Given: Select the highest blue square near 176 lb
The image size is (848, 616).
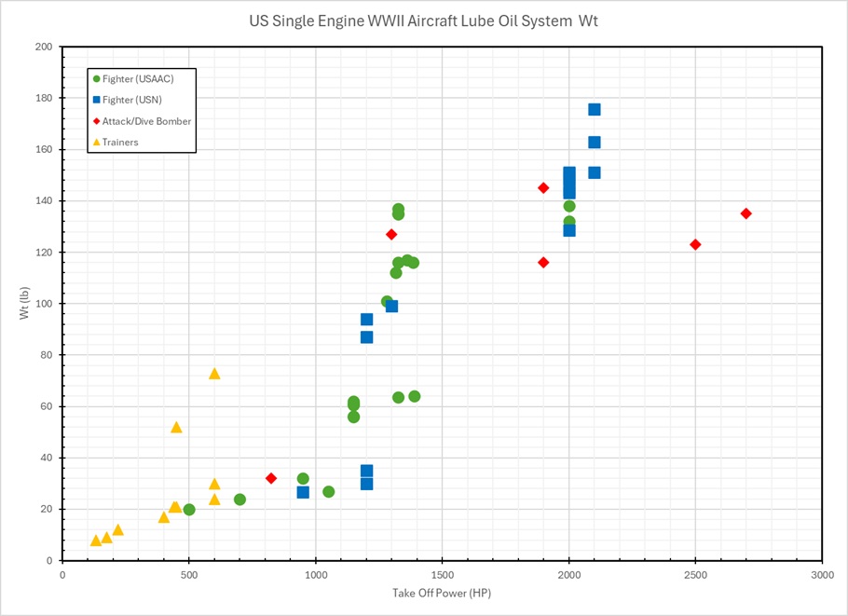Looking at the screenshot, I should click(594, 110).
